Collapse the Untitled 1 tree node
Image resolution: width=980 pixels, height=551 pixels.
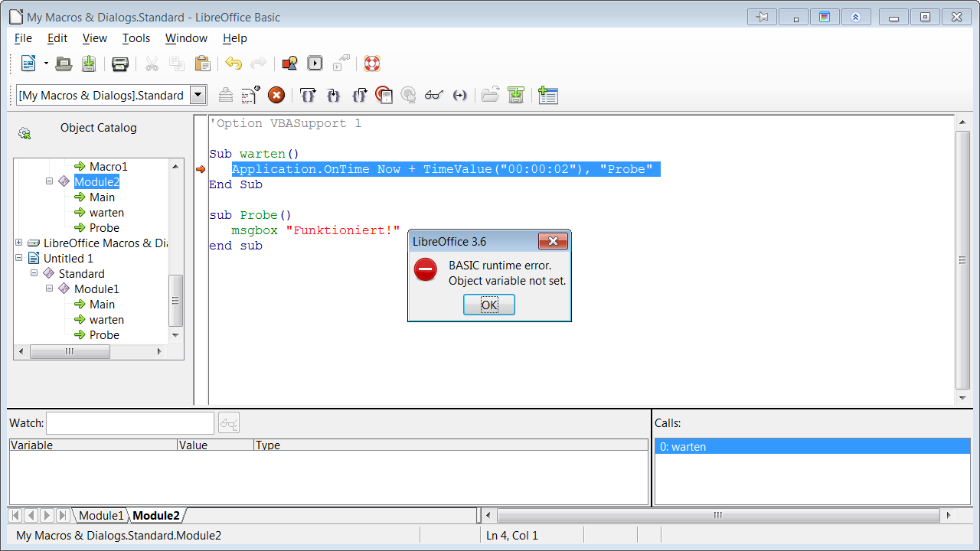tap(18, 258)
